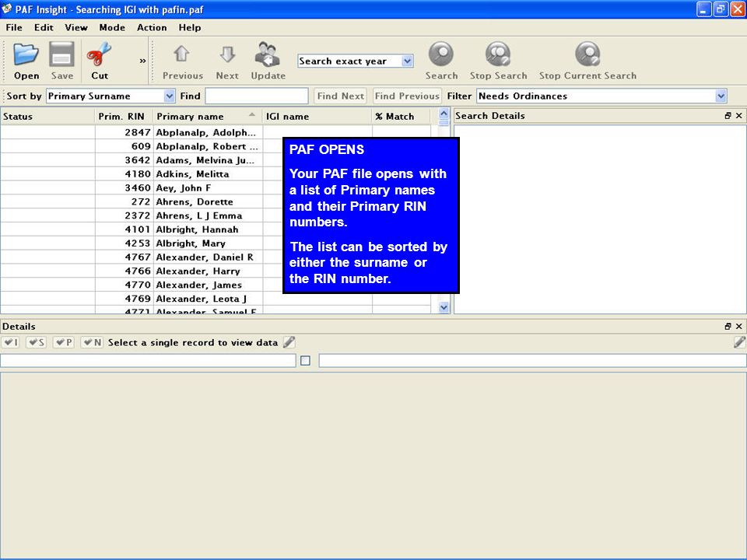Toggle the I checkmark button

pyautogui.click(x=10, y=342)
